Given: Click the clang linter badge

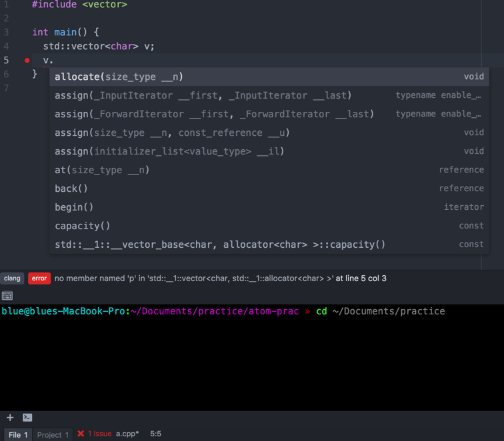Looking at the screenshot, I should [12, 278].
